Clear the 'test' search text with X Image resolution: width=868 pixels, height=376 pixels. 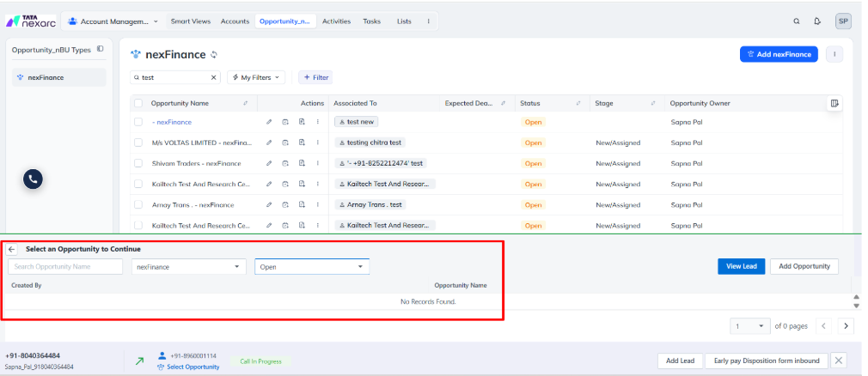[x=214, y=77]
